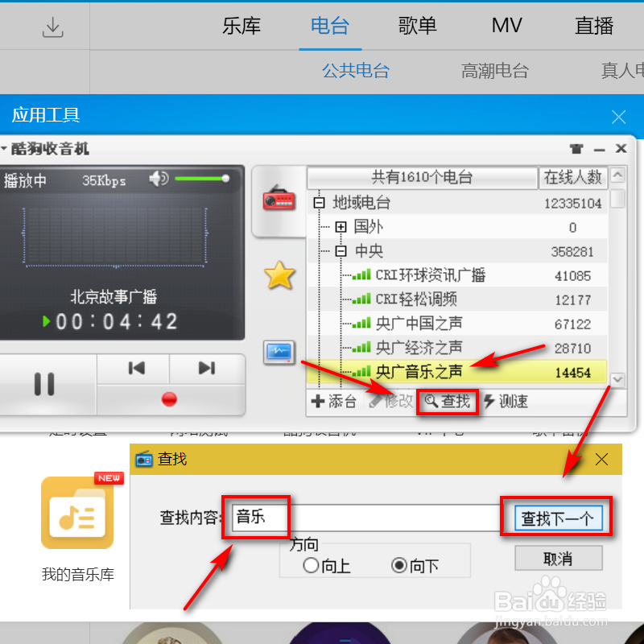
Task: Click the 北京故事广播 now-playing title
Action: (114, 296)
